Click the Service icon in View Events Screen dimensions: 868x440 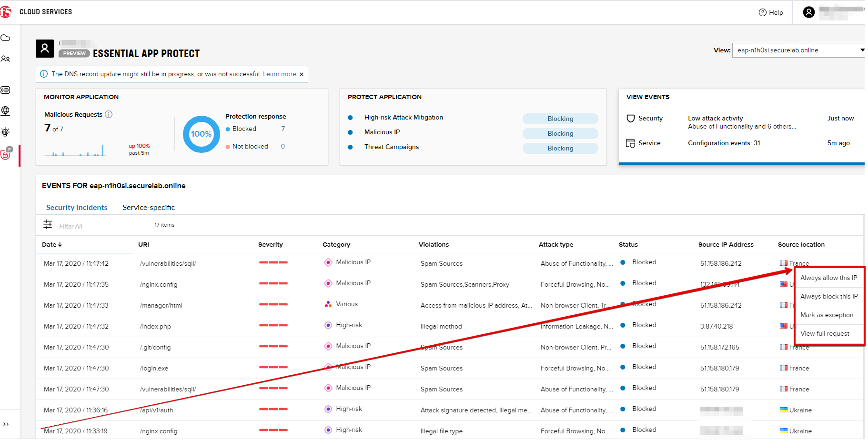pos(630,143)
